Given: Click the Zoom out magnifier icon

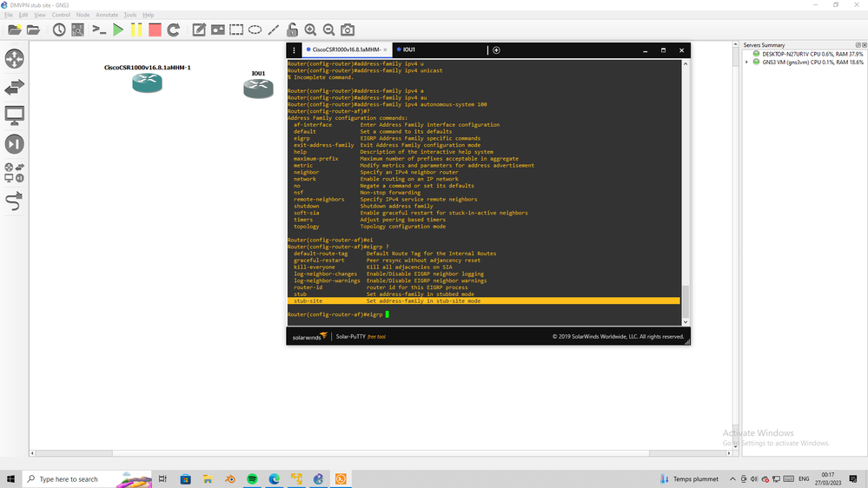Looking at the screenshot, I should (328, 30).
